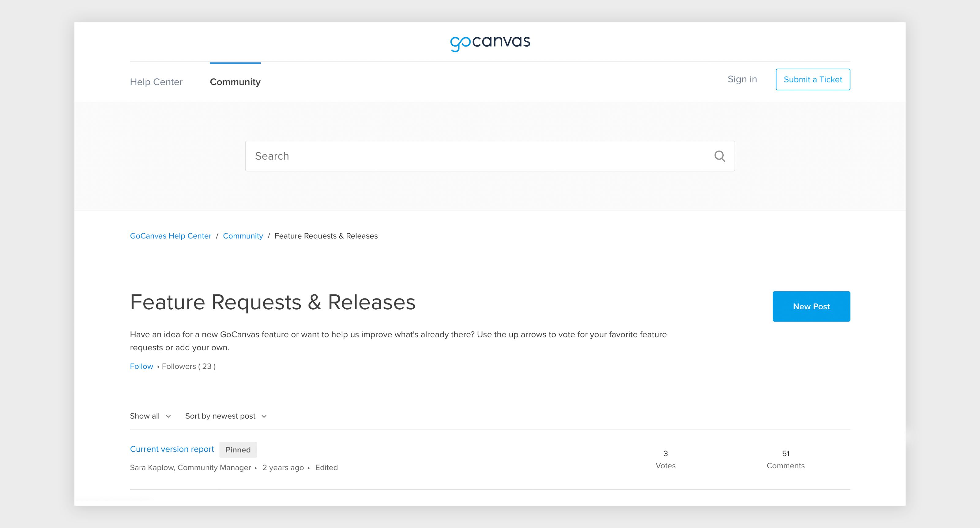
Task: Click the Feature Requests & Releases page heading
Action: pos(273,302)
